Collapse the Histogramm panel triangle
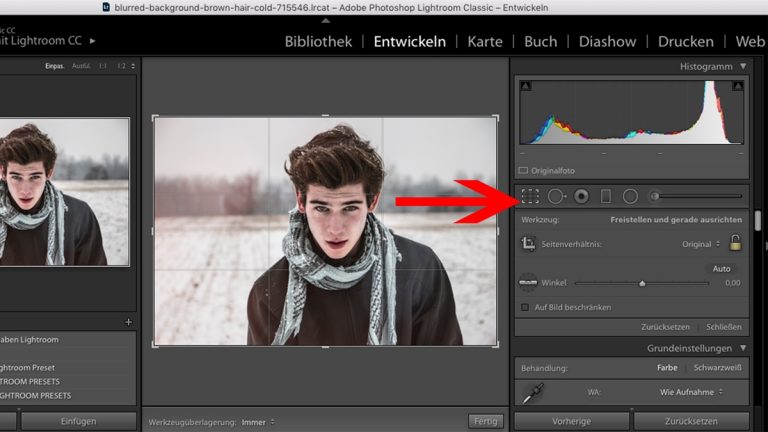768x432 pixels. [743, 66]
